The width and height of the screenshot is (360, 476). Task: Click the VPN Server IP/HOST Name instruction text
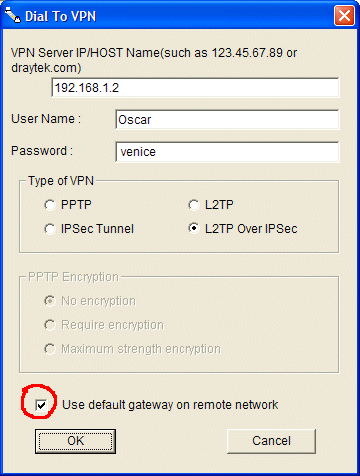tap(154, 60)
